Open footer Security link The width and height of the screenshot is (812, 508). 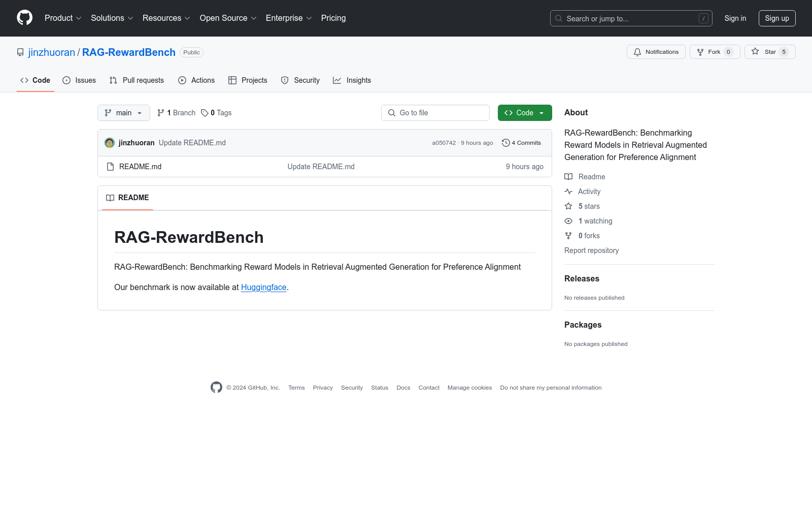pos(352,388)
